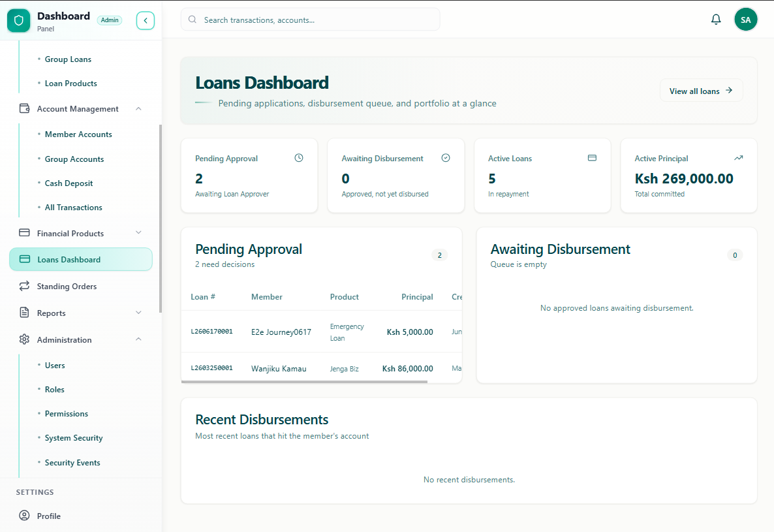The height and width of the screenshot is (532, 774).
Task: Click loan number L2603250001
Action: pos(211,368)
